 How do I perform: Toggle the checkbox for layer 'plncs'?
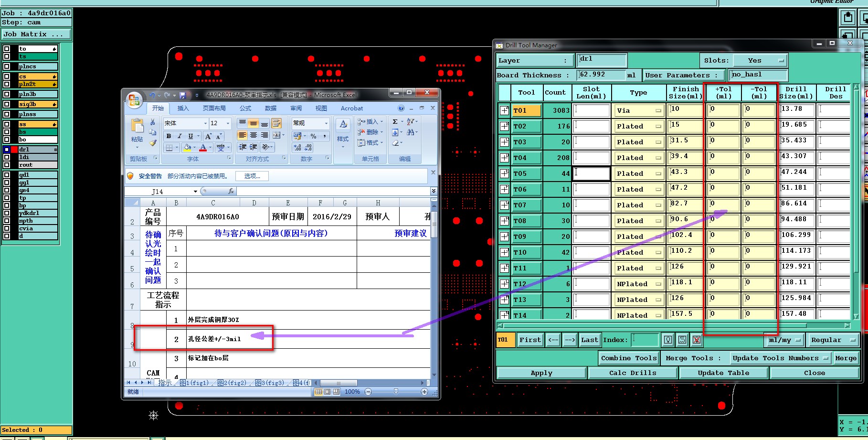7,66
